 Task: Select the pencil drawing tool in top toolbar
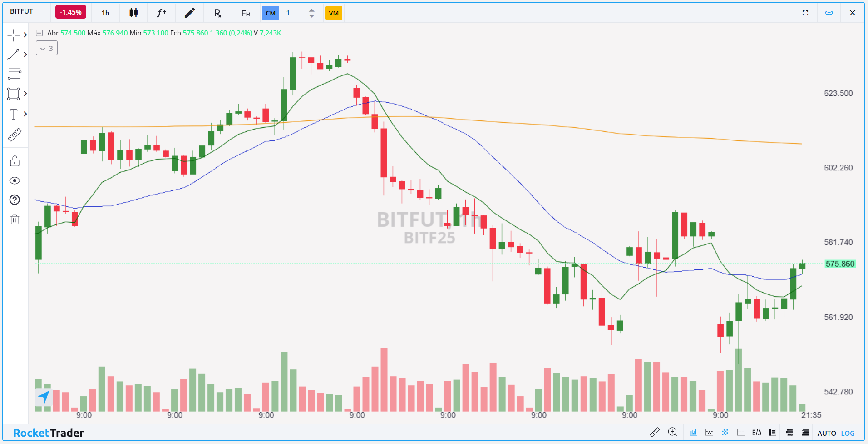190,13
